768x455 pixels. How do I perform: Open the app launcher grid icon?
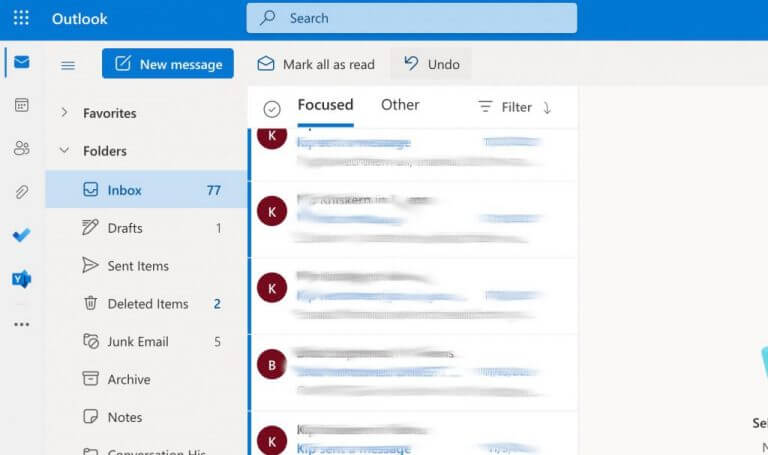[21, 18]
